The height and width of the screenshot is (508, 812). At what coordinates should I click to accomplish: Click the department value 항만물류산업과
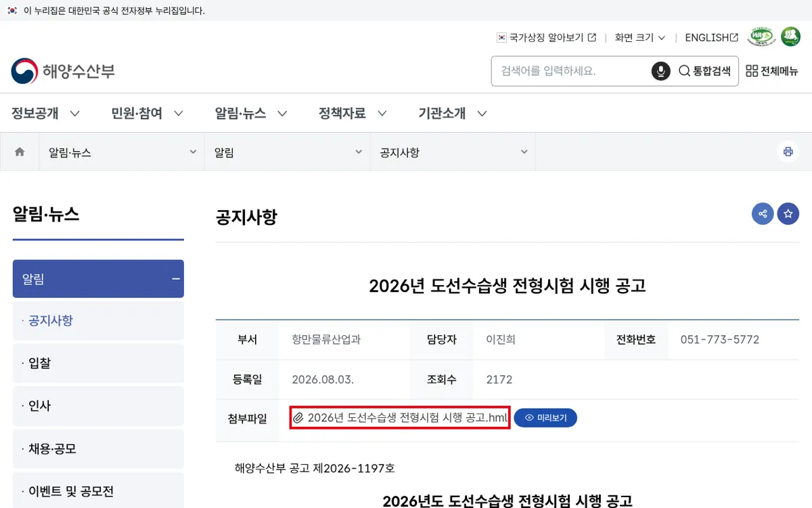pos(326,339)
